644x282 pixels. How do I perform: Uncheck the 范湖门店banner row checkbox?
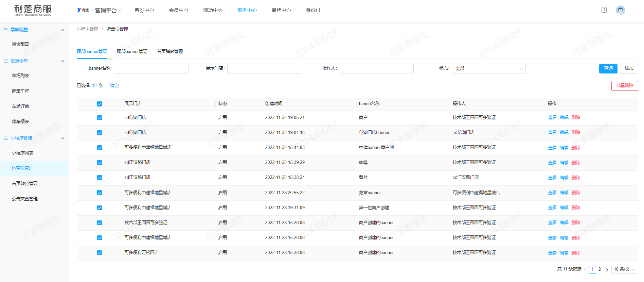(100, 133)
